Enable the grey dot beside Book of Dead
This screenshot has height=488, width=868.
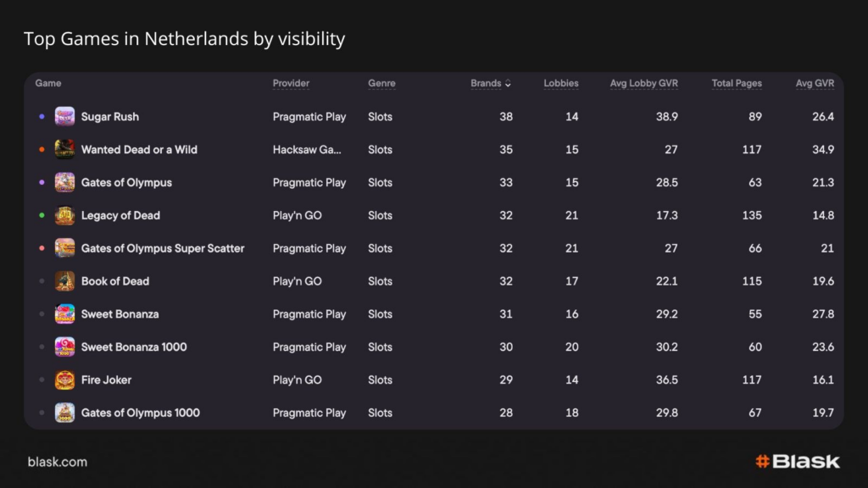pyautogui.click(x=42, y=281)
